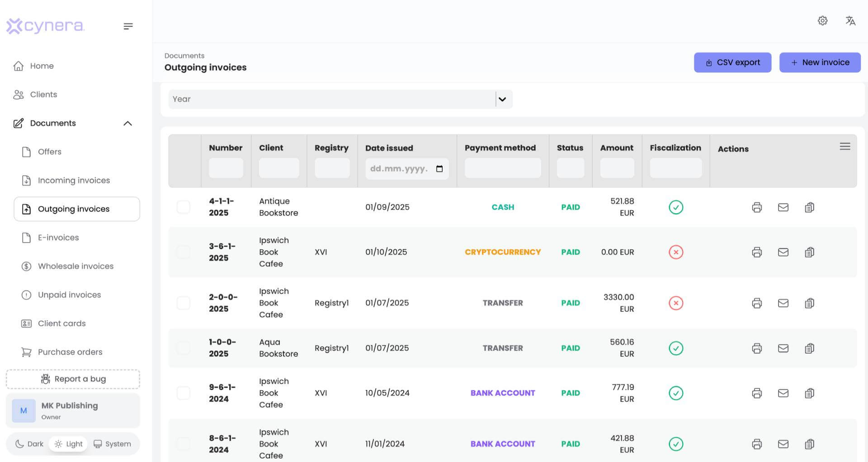This screenshot has width=868, height=462.
Task: Email invoice 1-0-0-2025
Action: (x=783, y=348)
